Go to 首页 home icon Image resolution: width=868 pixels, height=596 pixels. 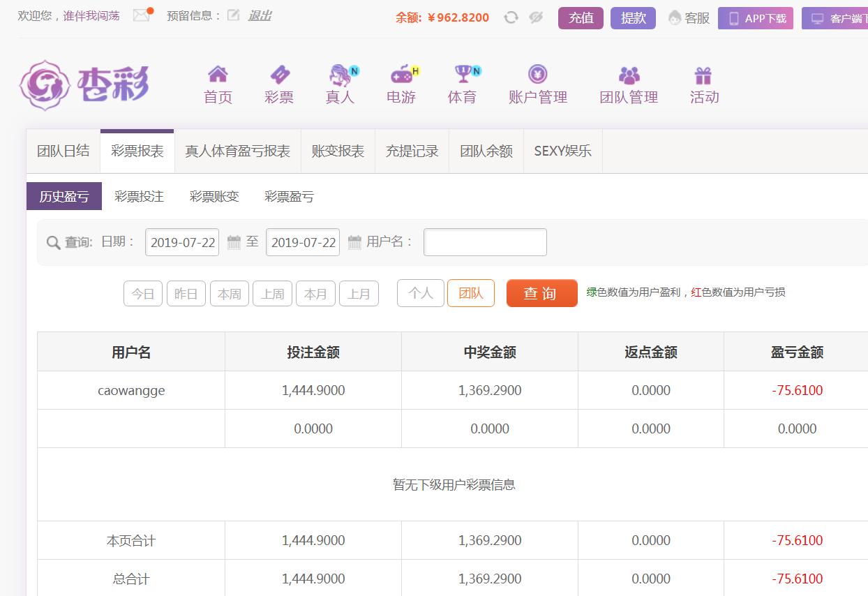218,75
